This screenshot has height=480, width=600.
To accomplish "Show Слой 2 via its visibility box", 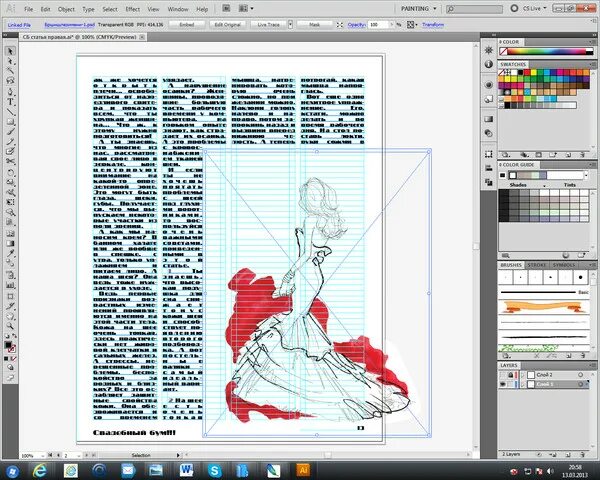I will [x=503, y=375].
